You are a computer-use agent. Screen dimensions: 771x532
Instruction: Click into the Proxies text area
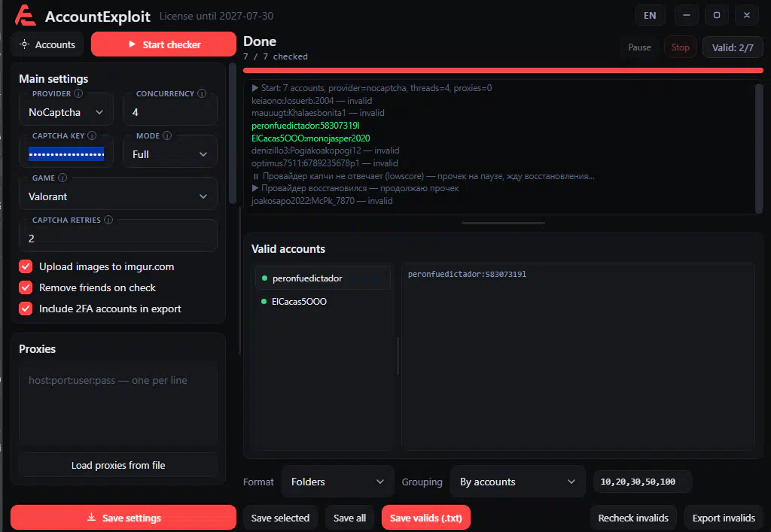(118, 404)
